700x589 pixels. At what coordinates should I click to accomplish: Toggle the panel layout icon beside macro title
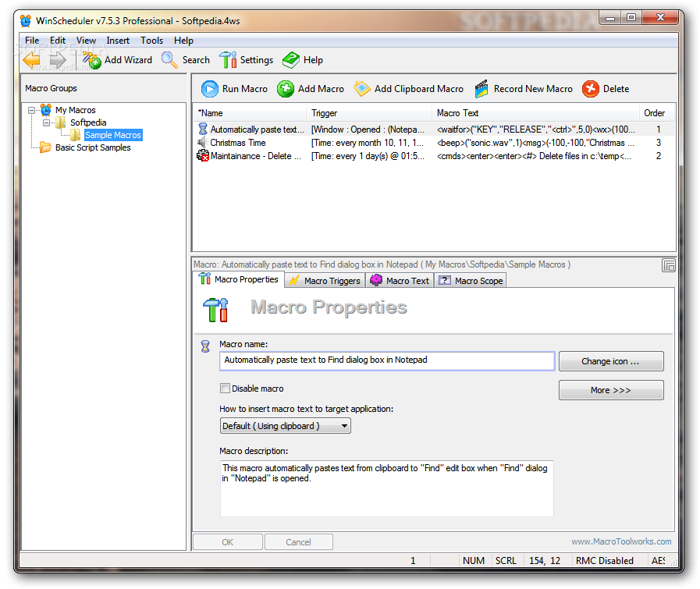(668, 265)
